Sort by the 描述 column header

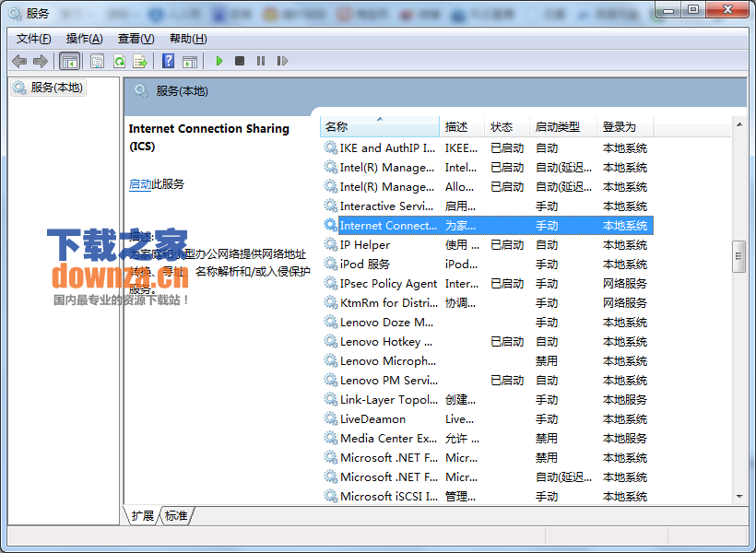pos(461,127)
